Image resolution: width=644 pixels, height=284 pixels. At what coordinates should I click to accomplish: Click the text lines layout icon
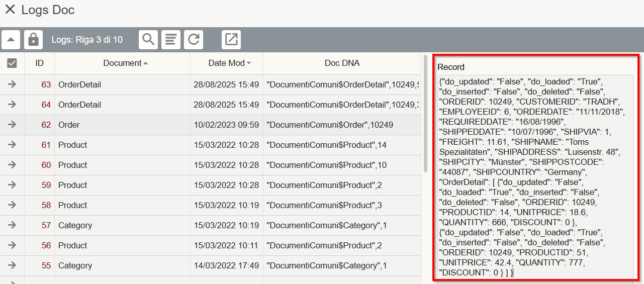click(171, 40)
